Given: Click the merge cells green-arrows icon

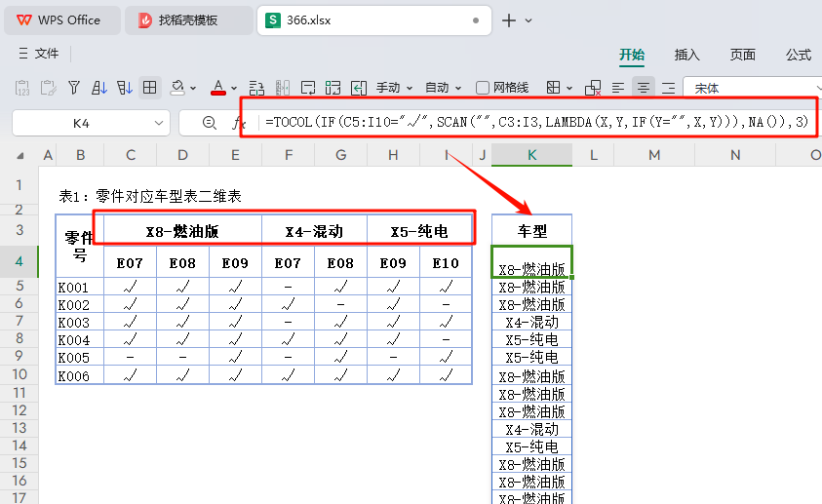Looking at the screenshot, I should click(333, 88).
